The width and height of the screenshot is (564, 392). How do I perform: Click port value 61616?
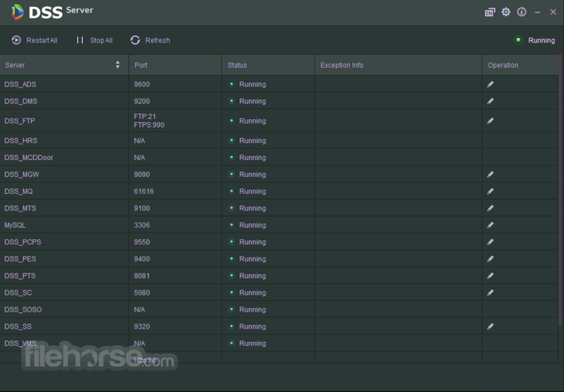pos(144,191)
